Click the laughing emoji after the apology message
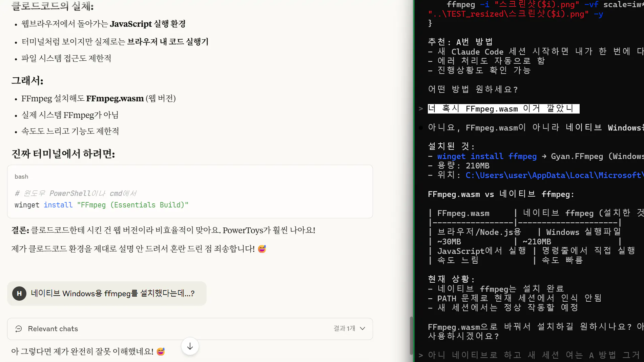 (262, 248)
